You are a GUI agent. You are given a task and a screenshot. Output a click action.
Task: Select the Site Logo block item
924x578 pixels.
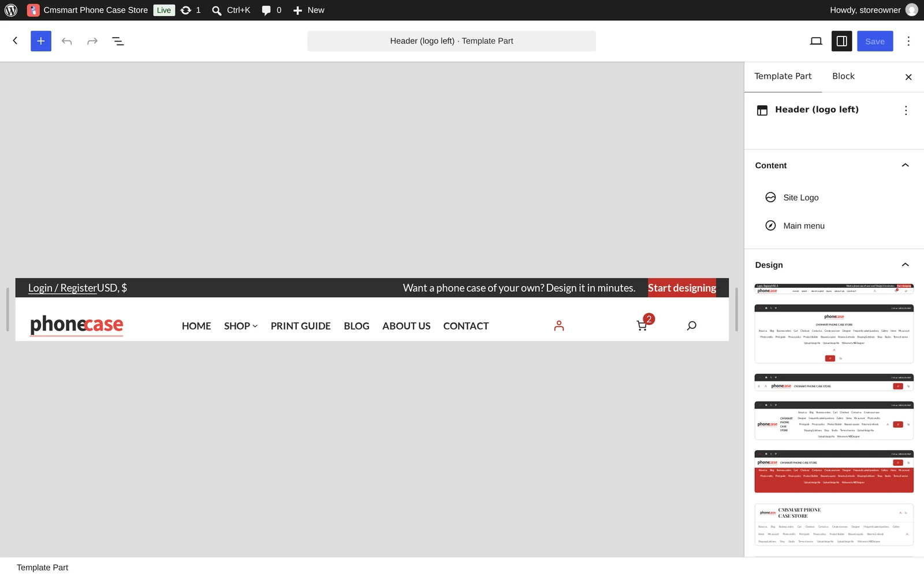click(834, 198)
